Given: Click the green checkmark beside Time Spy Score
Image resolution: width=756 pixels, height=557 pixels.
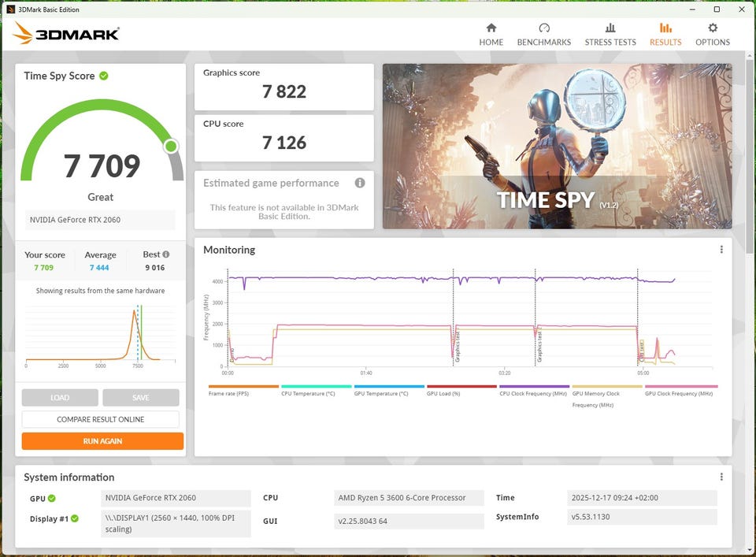Looking at the screenshot, I should coord(104,76).
